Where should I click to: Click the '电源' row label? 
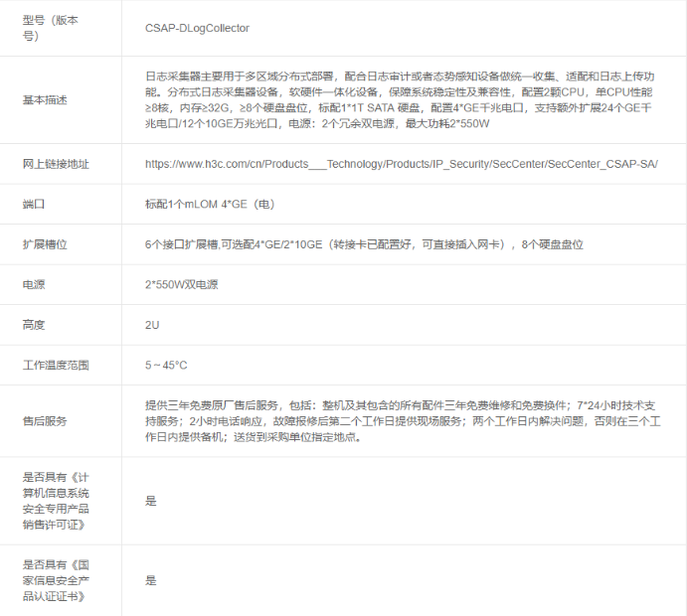point(33,284)
